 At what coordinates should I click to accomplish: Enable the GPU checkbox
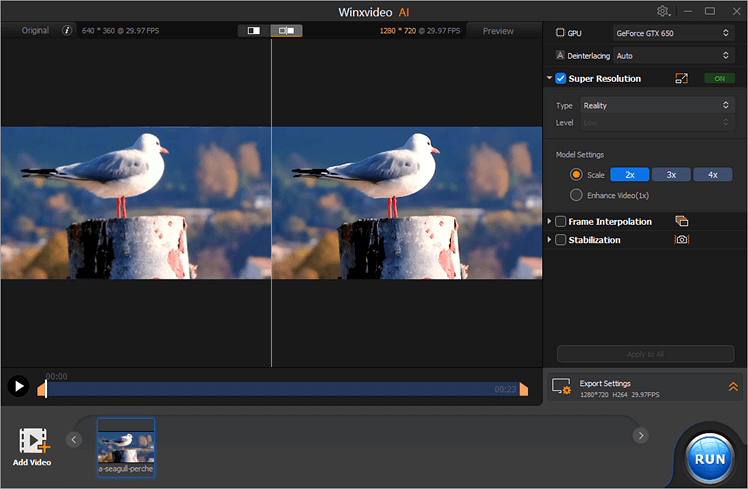(x=560, y=32)
